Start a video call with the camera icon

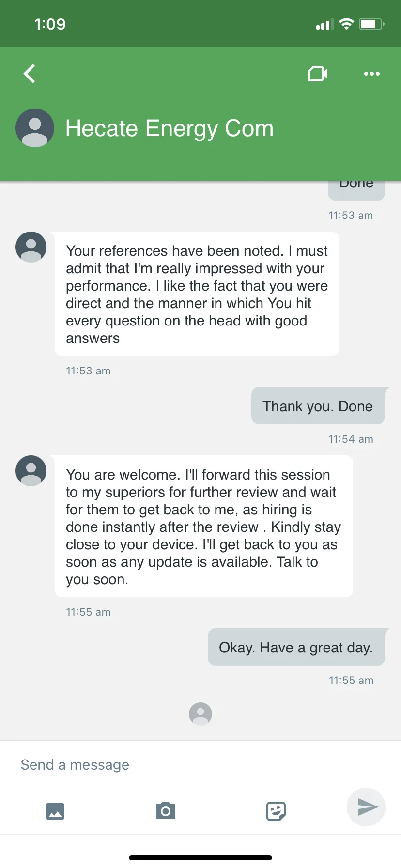318,74
